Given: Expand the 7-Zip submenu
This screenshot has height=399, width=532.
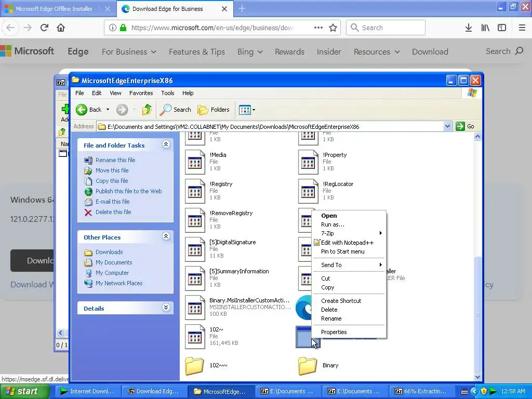Looking at the screenshot, I should (349, 233).
